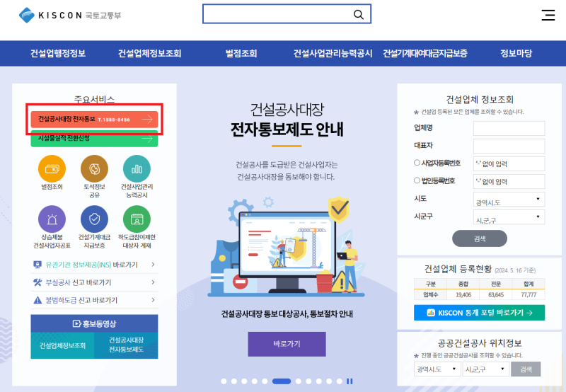Focus the 업체명 input field
The width and height of the screenshot is (566, 392).
tap(509, 128)
